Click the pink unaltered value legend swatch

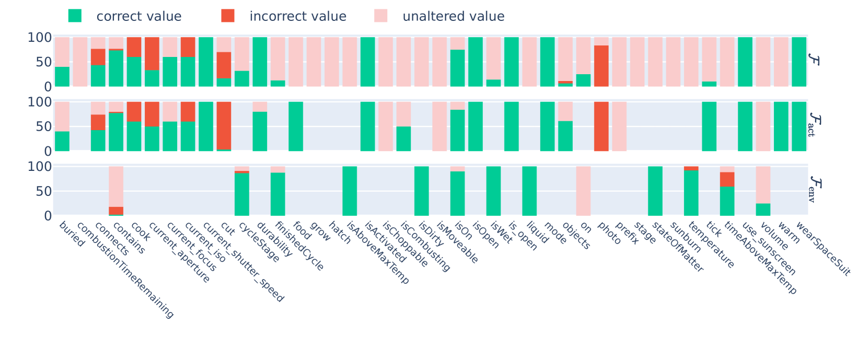(x=381, y=16)
